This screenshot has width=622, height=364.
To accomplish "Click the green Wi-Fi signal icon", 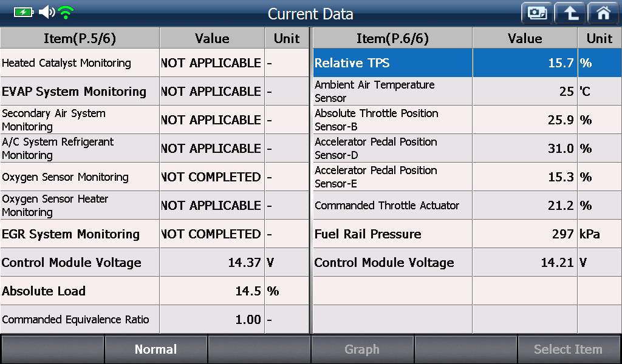I will pos(66,13).
